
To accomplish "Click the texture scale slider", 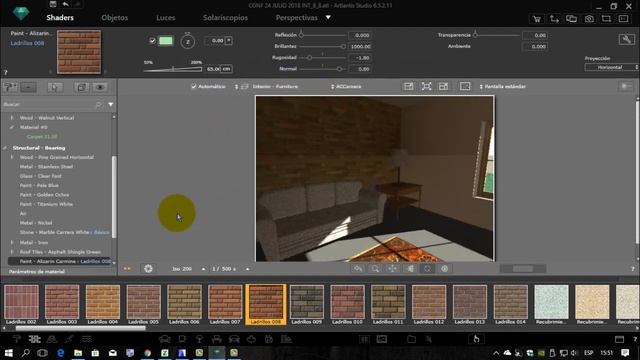I will click(173, 69).
